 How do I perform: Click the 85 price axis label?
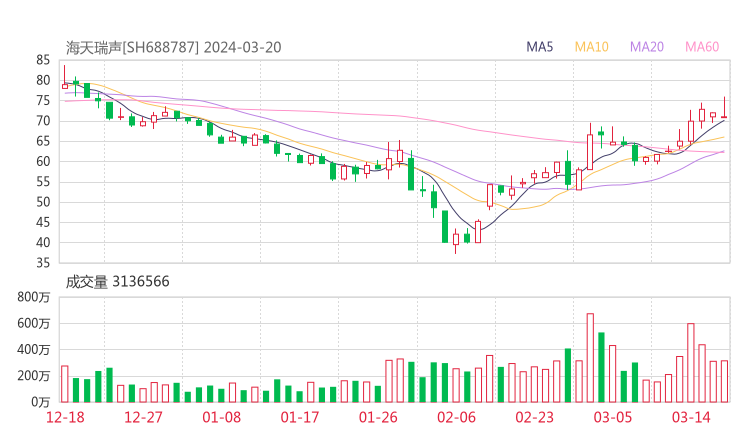(x=43, y=60)
